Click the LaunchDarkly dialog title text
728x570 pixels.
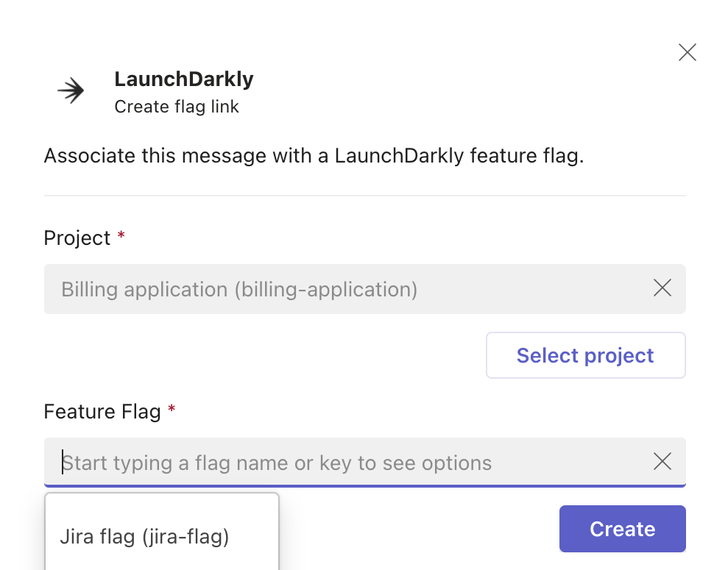coord(183,79)
